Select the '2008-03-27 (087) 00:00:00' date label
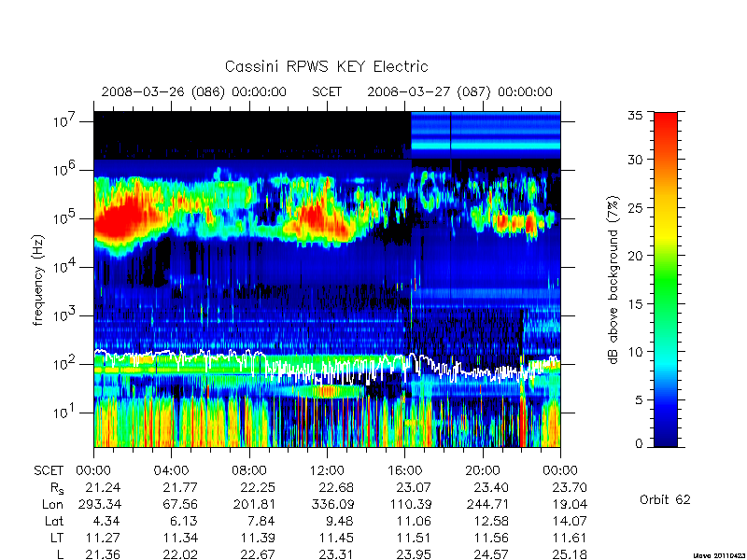The width and height of the screenshot is (747, 560). tap(459, 91)
